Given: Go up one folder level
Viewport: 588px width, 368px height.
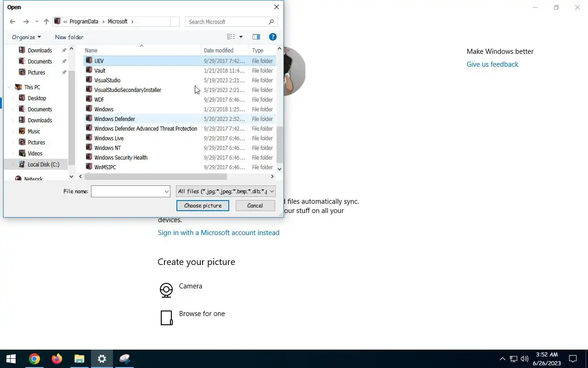Looking at the screenshot, I should pos(46,22).
